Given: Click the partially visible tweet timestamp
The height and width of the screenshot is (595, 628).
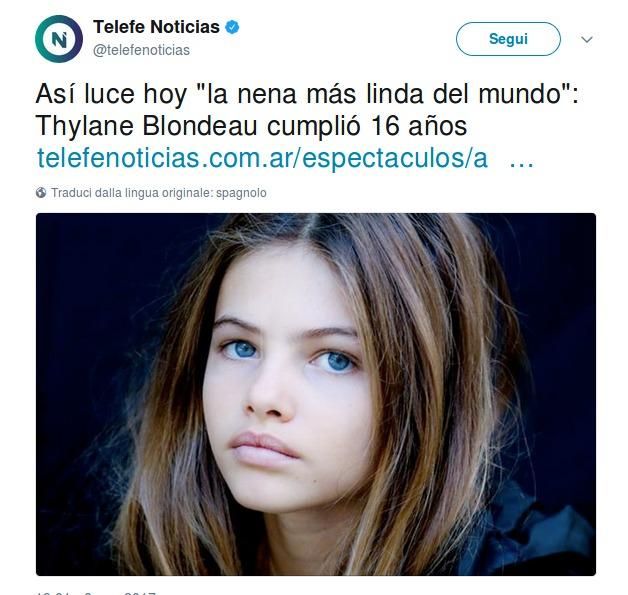Looking at the screenshot, I should point(95,593).
